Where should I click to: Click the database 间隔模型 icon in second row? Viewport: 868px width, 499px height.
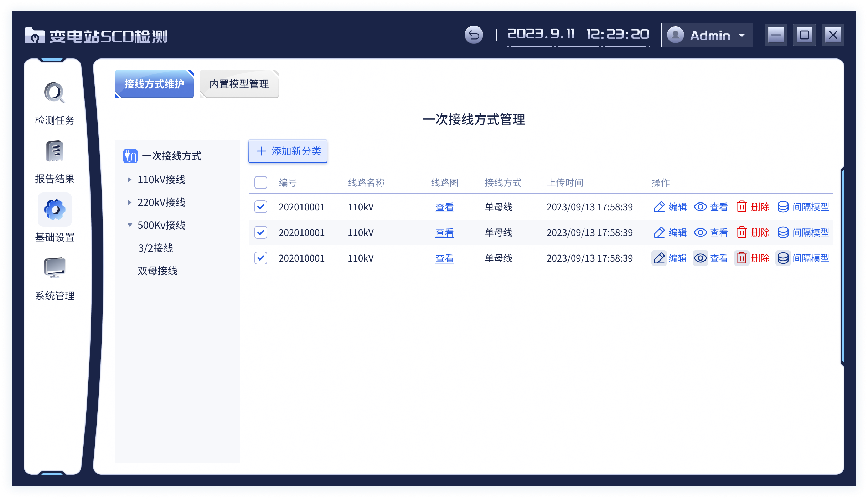coord(783,233)
